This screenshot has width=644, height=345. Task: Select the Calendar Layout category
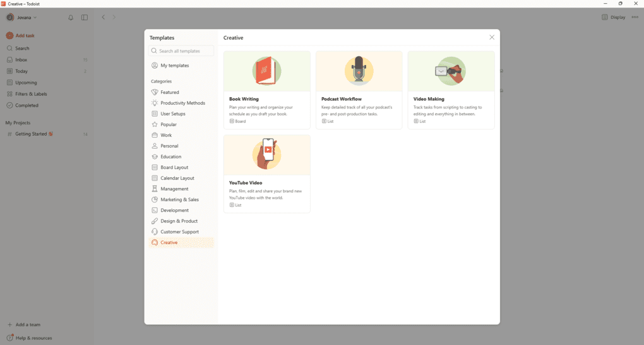[x=181, y=178]
